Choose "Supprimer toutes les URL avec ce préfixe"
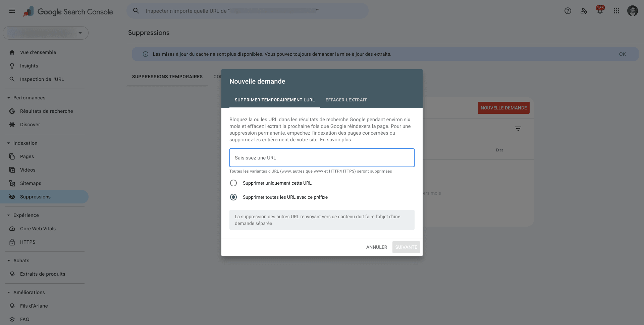The height and width of the screenshot is (325, 644). click(x=233, y=197)
